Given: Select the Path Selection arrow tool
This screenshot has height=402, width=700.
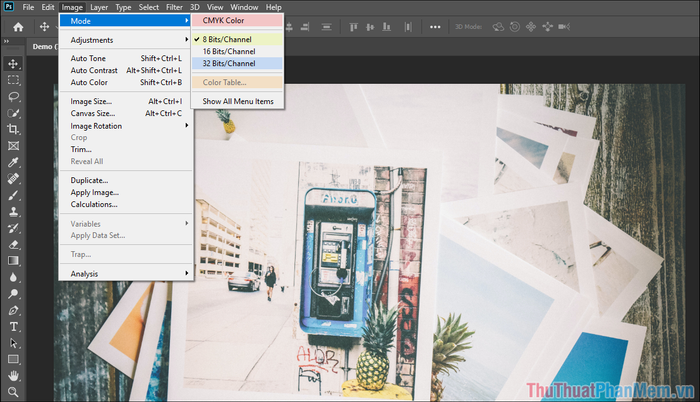Looking at the screenshot, I should [13, 343].
